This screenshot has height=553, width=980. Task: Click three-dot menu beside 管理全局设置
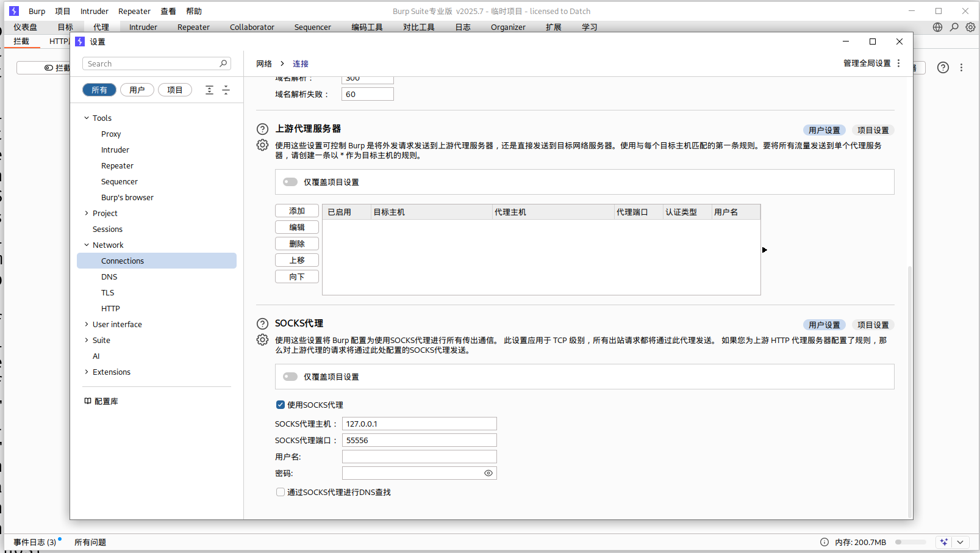point(899,63)
